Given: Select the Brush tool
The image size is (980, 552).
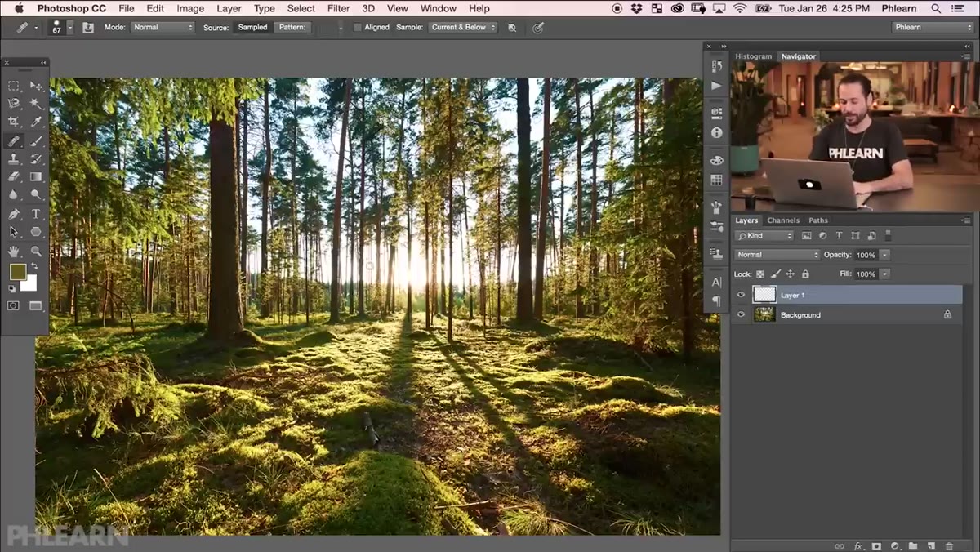Looking at the screenshot, I should (x=36, y=140).
